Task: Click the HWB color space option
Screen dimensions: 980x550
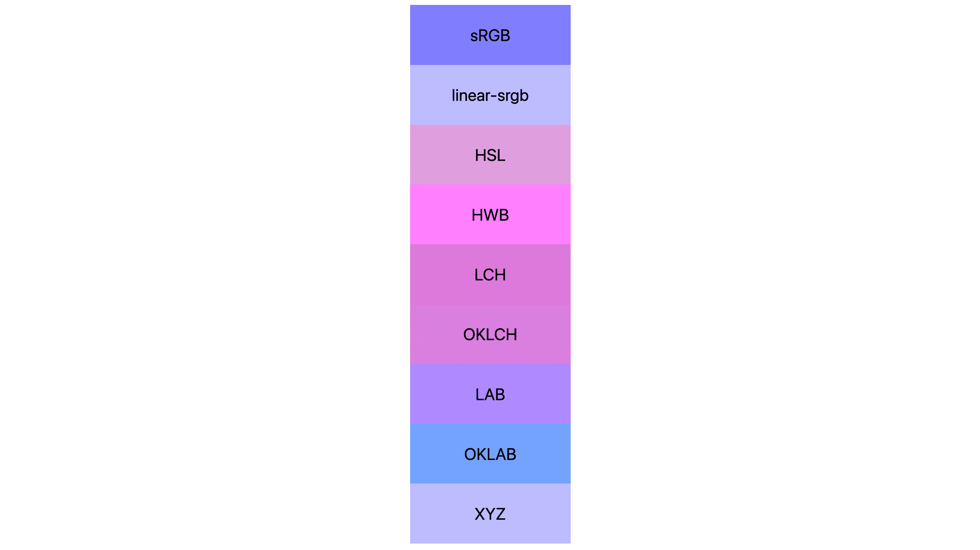Action: coord(490,214)
